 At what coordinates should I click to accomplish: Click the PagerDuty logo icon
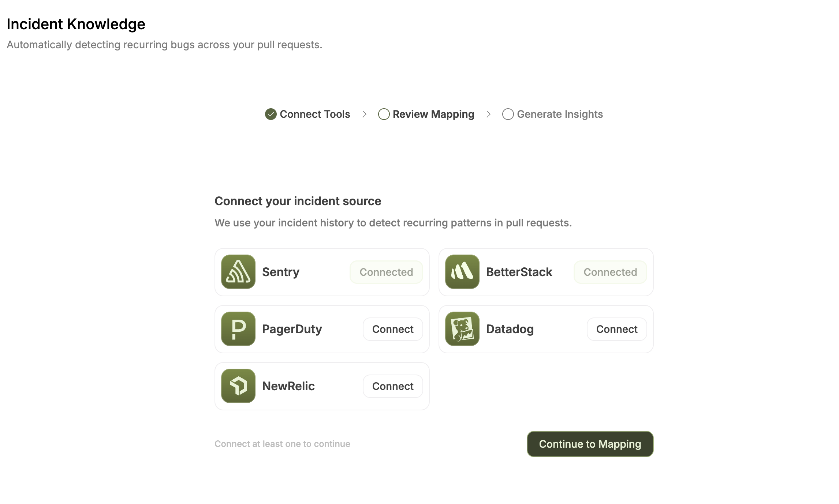(x=238, y=329)
